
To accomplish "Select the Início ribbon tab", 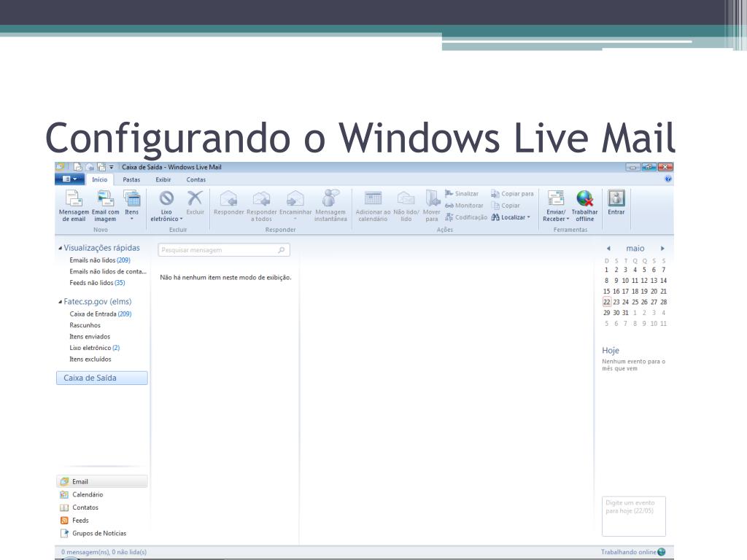I will coord(99,179).
